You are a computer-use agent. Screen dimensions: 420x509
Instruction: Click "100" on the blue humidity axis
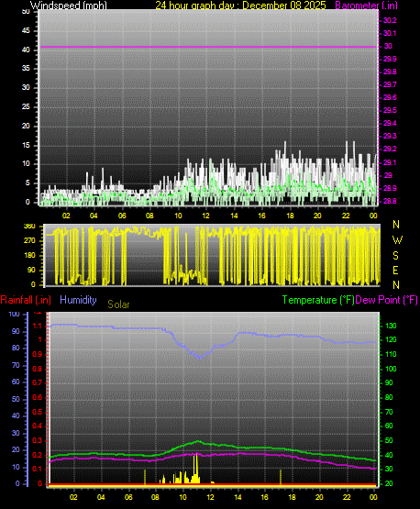[15, 314]
